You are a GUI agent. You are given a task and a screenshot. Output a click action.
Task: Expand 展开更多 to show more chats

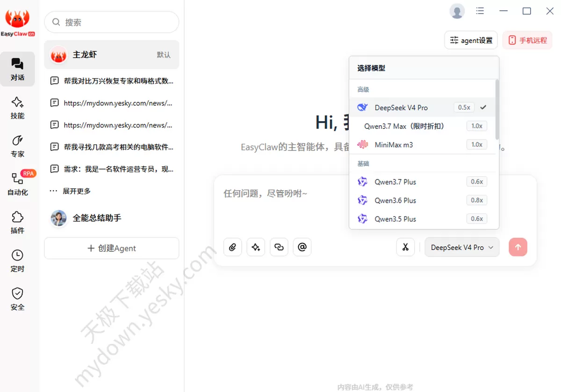[x=71, y=191]
